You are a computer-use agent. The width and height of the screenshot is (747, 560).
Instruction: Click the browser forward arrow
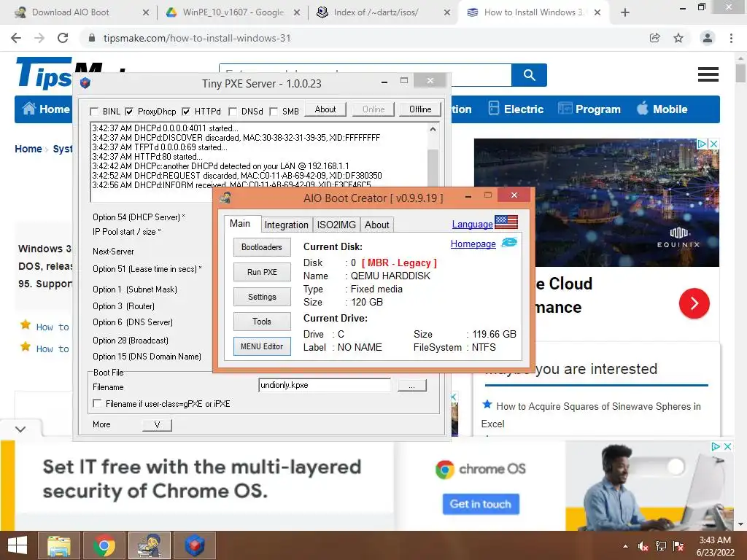coord(39,38)
